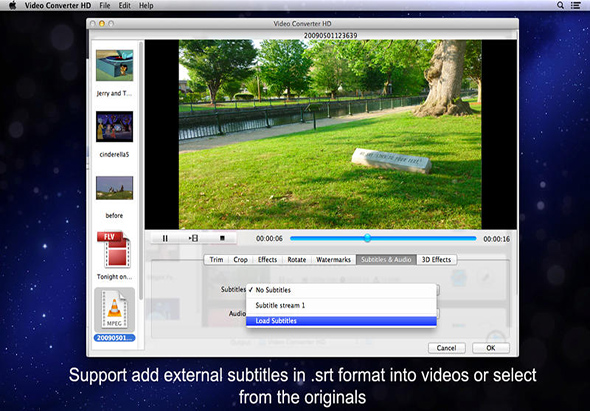
Task: Minimize the Video Converter HD window
Action: [102, 23]
